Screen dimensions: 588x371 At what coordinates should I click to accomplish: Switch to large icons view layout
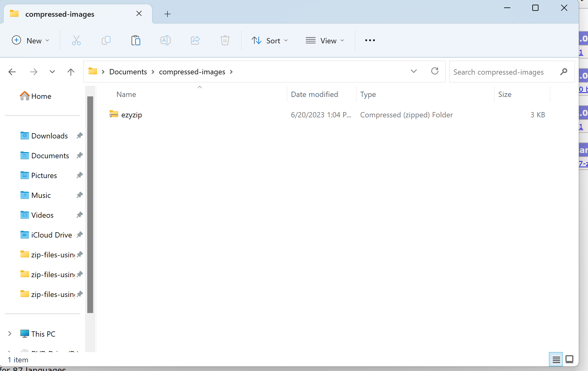click(569, 359)
